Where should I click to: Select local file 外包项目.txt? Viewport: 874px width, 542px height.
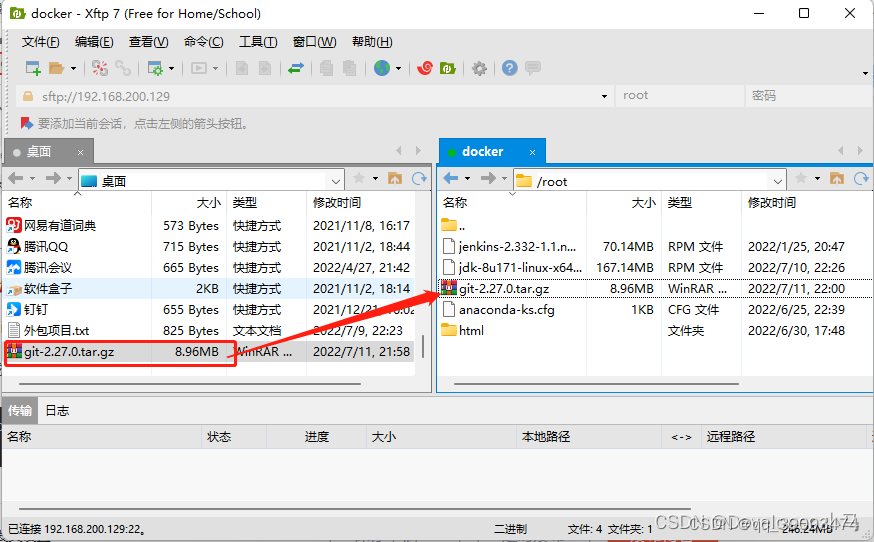tap(209, 331)
